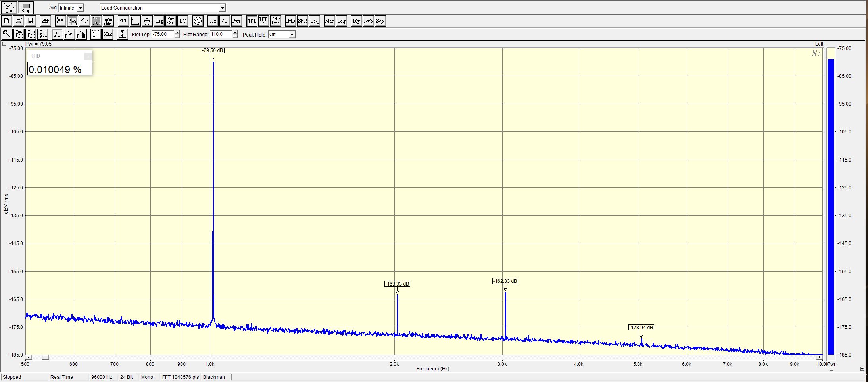
Task: Open FFT settings
Action: (123, 21)
